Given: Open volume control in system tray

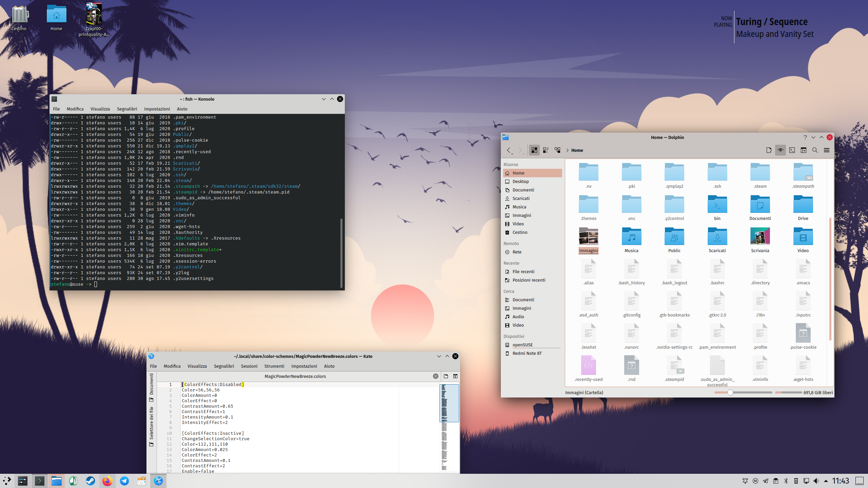Looking at the screenshot, I should pos(816,481).
